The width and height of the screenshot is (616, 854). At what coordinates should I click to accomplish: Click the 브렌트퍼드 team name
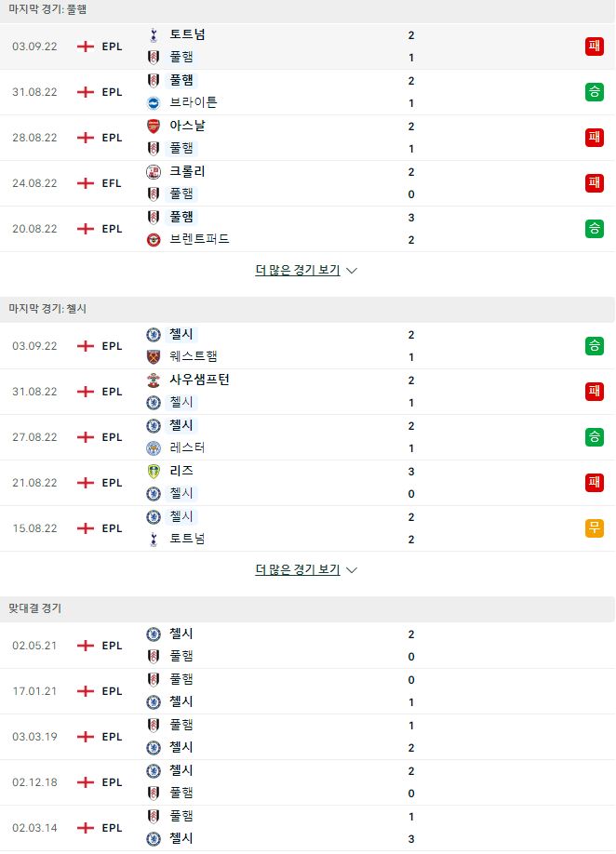point(199,239)
